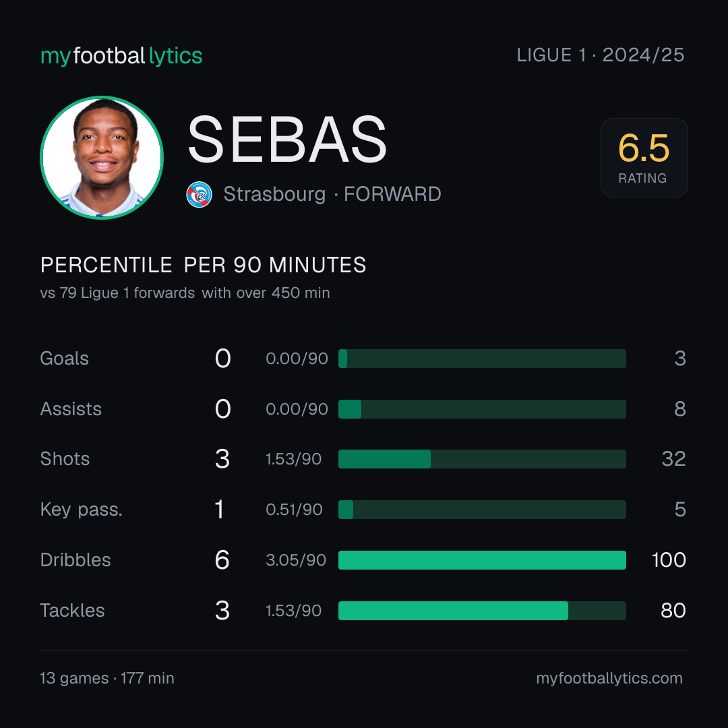The width and height of the screenshot is (728, 728).
Task: Click the Dribbles percentile value 100
Action: click(x=669, y=560)
